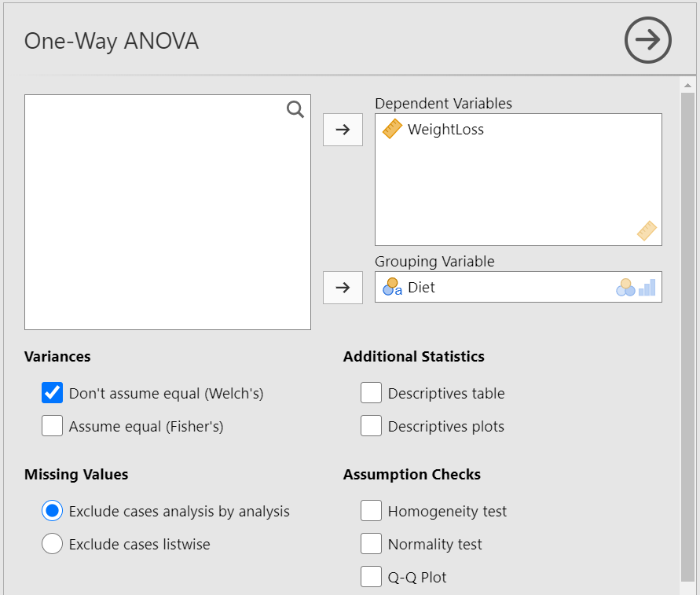Click the circled arrow to collapse options panel
Screen dimensions: 700x595
click(x=647, y=41)
